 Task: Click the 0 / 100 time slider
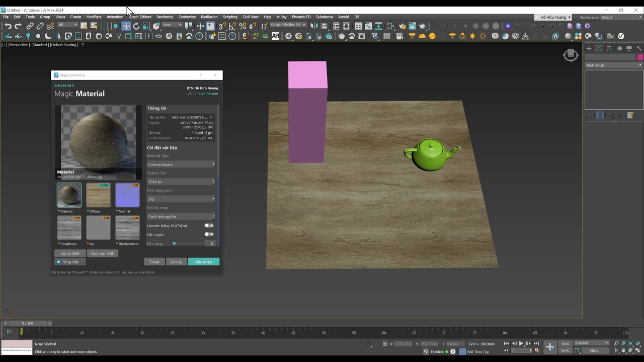pyautogui.click(x=28, y=323)
